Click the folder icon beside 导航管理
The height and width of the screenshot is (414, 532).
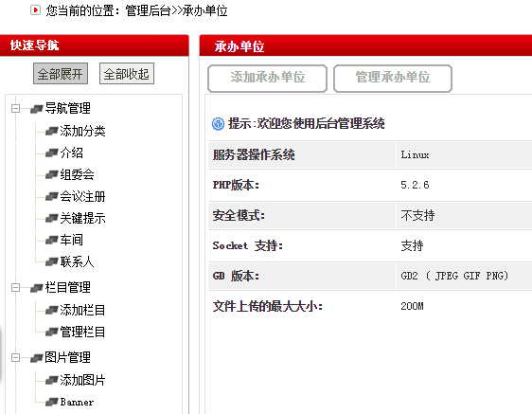pos(36,109)
